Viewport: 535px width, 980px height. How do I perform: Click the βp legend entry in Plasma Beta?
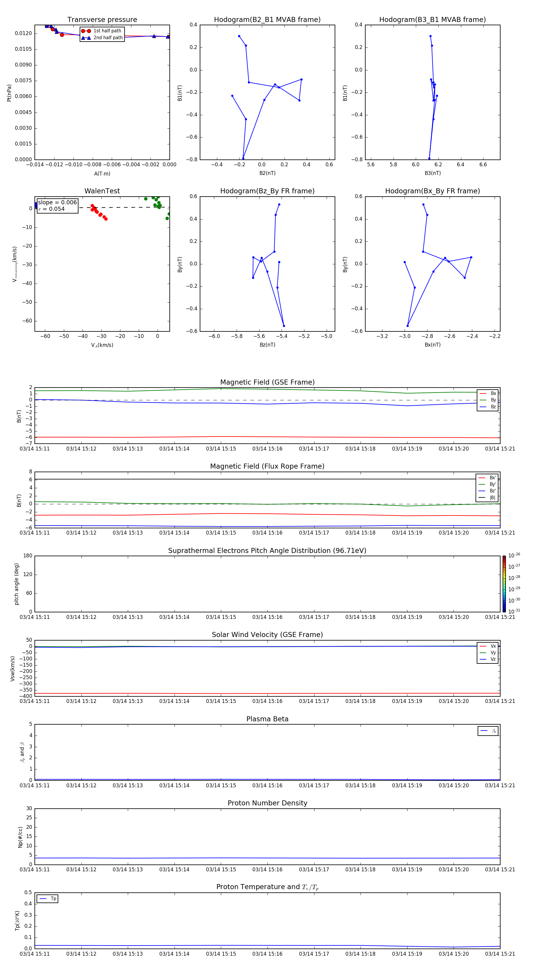[x=489, y=731]
